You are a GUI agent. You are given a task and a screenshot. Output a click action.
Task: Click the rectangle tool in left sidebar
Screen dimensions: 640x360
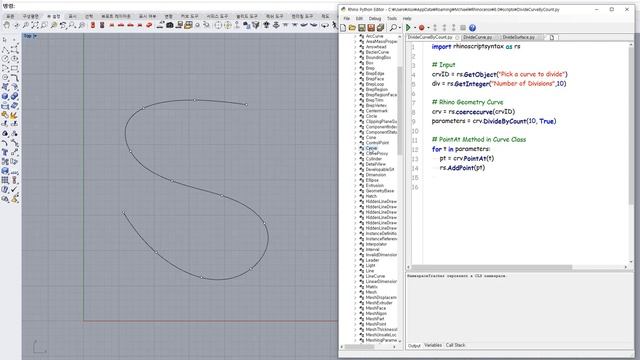[15, 68]
